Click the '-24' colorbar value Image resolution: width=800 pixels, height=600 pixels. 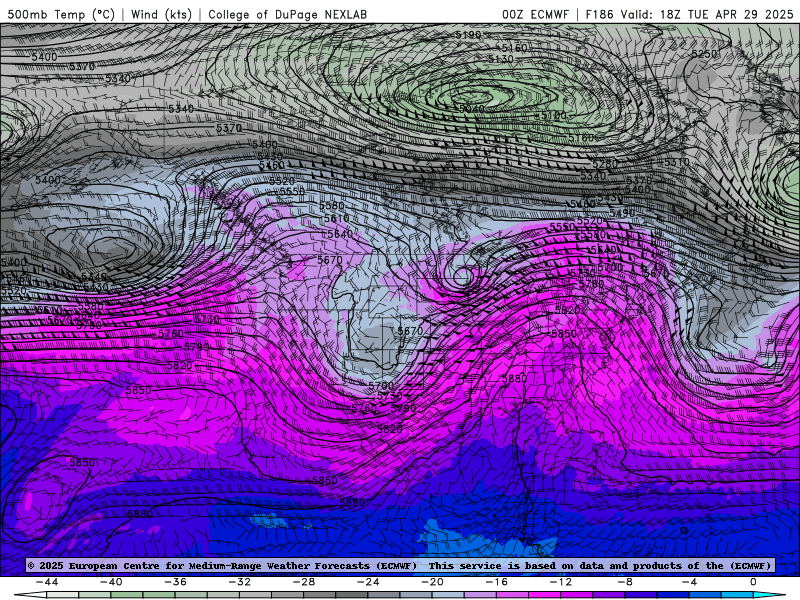368,582
